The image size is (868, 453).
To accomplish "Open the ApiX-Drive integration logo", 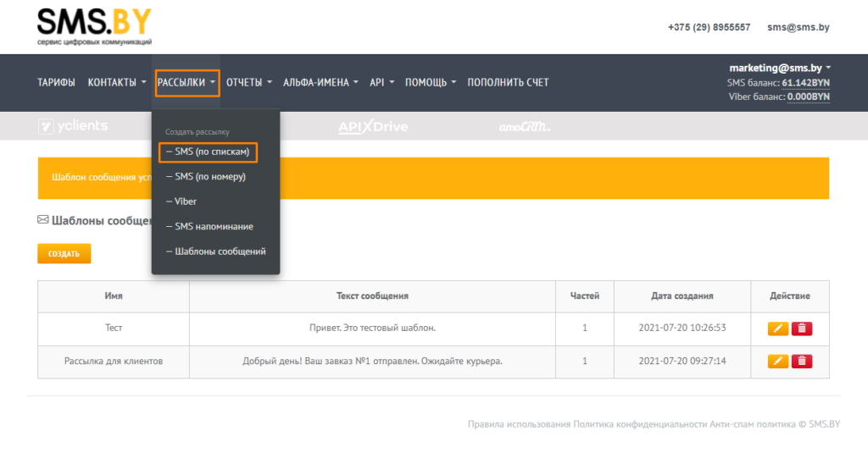I will tap(373, 127).
